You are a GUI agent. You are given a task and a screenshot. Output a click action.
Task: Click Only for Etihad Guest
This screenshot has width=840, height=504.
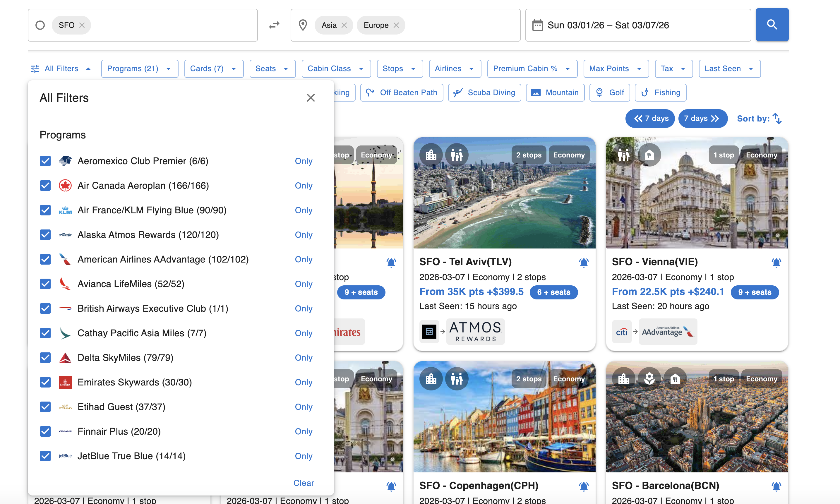click(x=303, y=407)
